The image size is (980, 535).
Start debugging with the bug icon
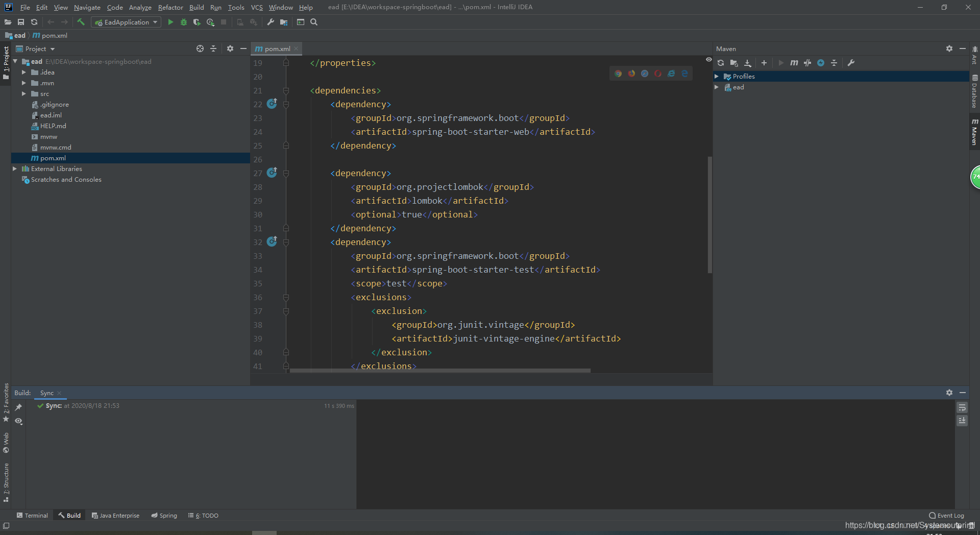coord(184,22)
